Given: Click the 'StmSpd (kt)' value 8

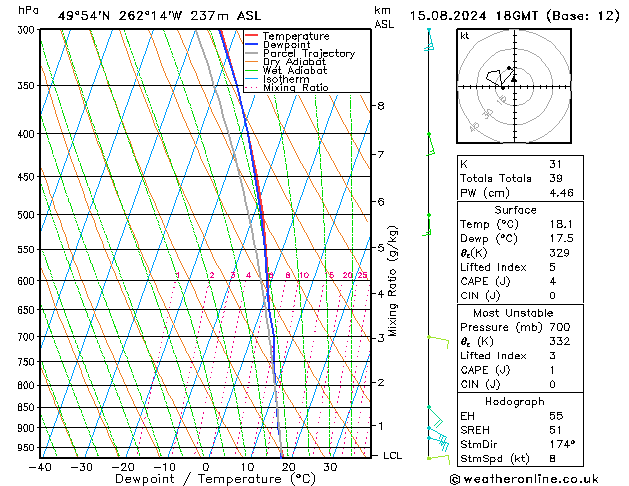Looking at the screenshot, I should click(552, 458).
